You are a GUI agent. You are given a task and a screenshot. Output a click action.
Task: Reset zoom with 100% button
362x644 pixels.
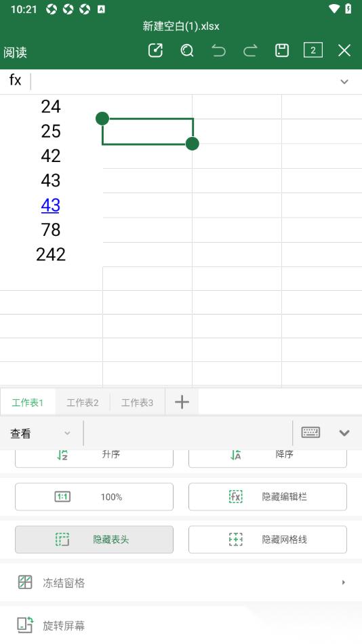pos(94,497)
